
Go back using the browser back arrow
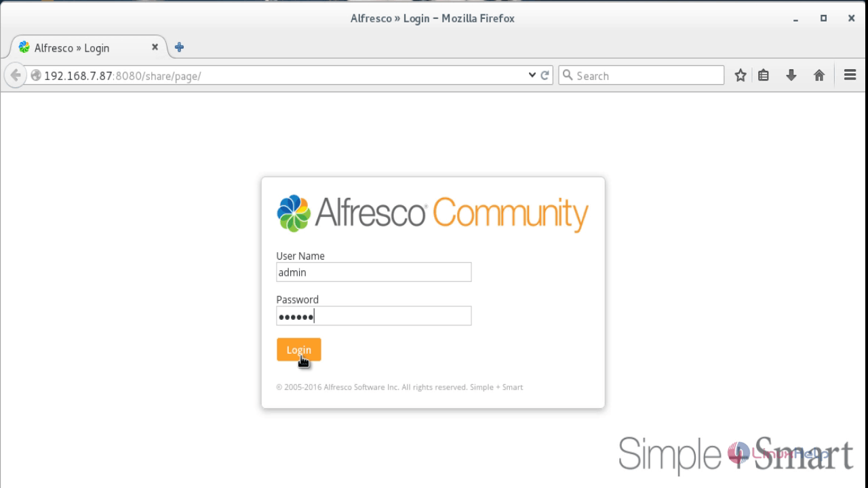pyautogui.click(x=16, y=75)
